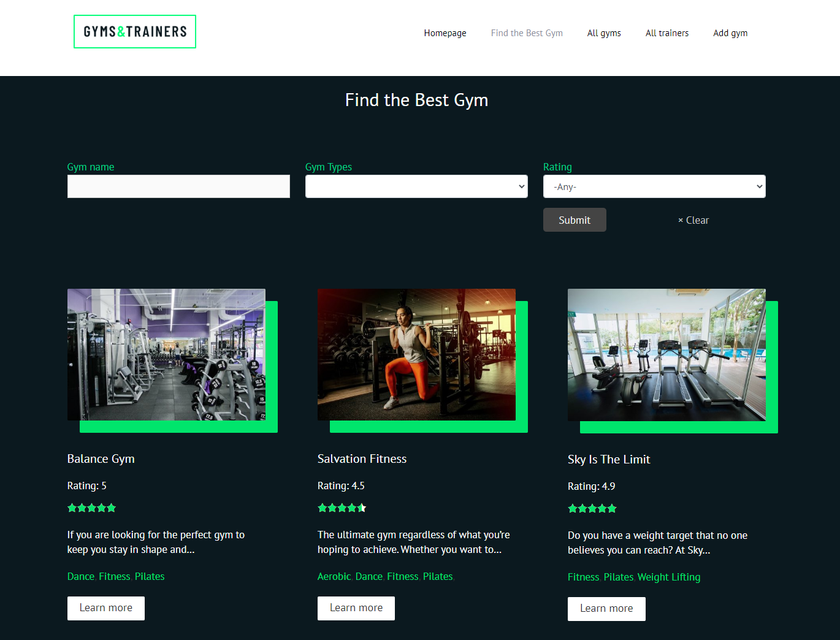Click Sky Is The Limit star rating
The width and height of the screenshot is (840, 640).
[592, 508]
